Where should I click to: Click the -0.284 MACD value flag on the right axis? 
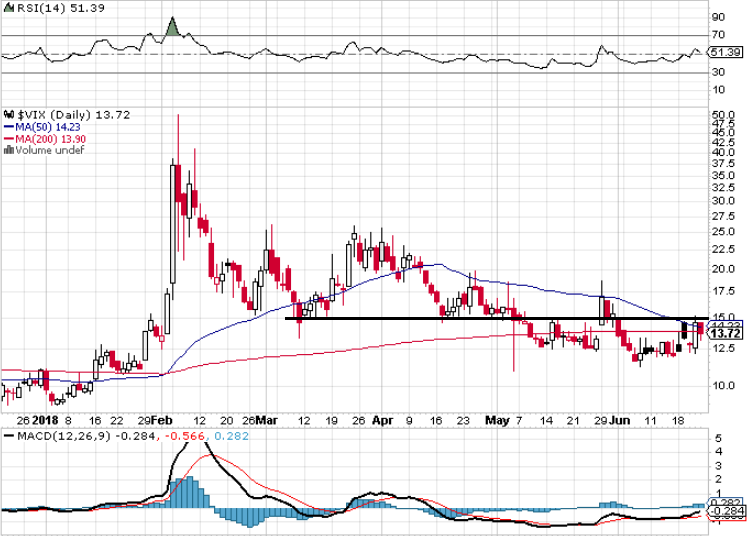pyautogui.click(x=726, y=511)
